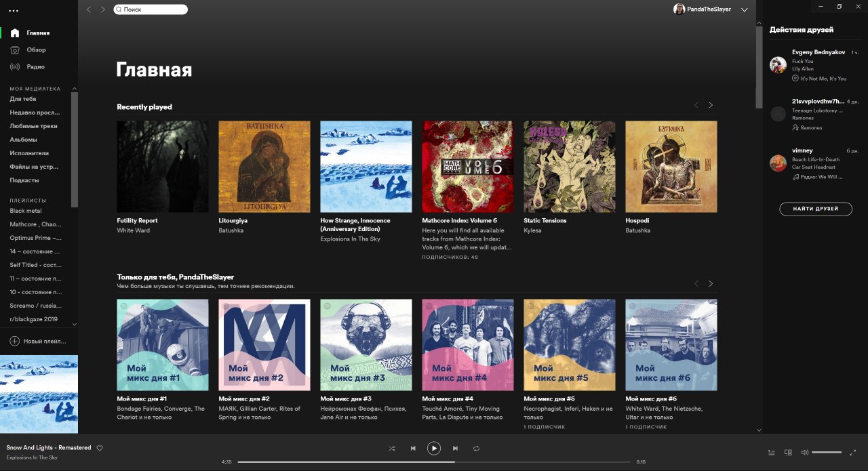Open Mathcore Index Volume 6 cover
868x471 pixels.
(468, 167)
